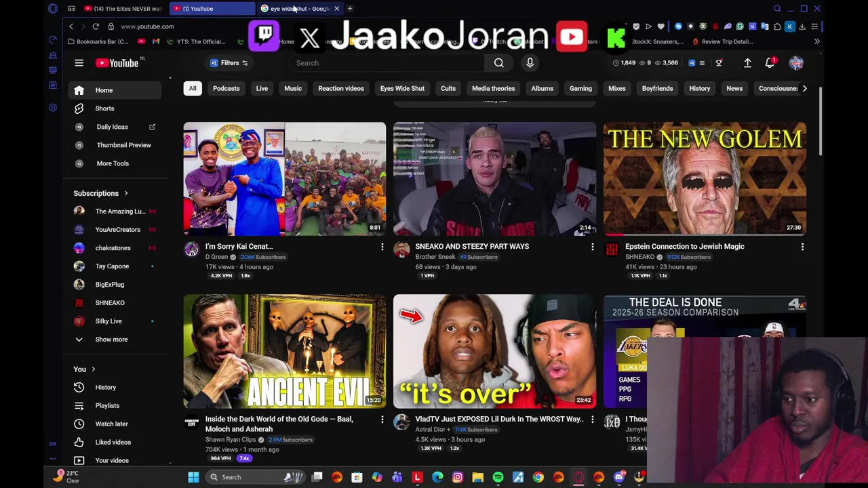Select the Music filter chip
The height and width of the screenshot is (488, 868).
293,88
